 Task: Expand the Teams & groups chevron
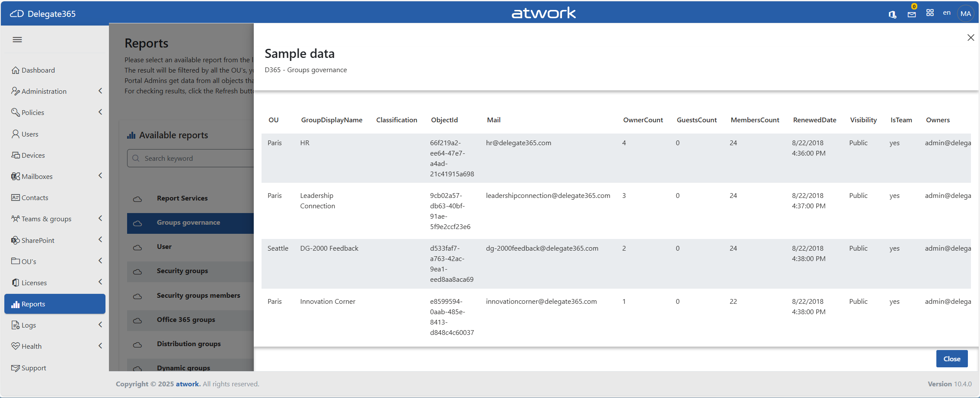[x=100, y=218]
